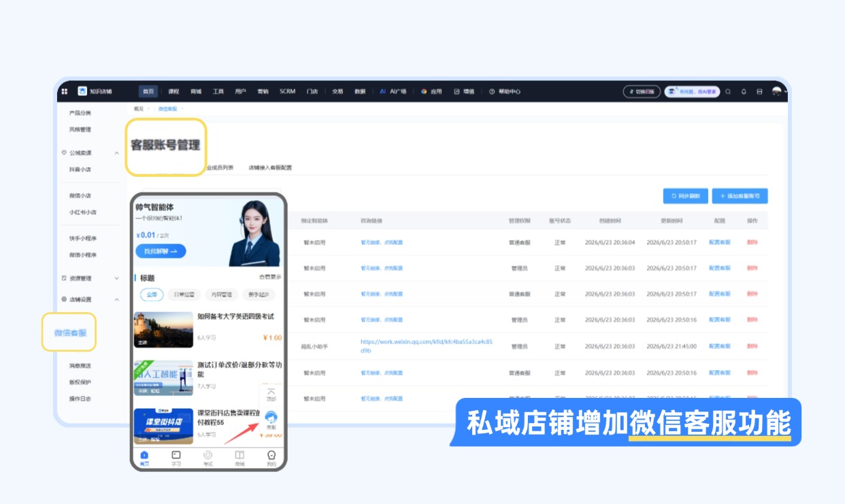
Task: Open the app grid icon in top bar
Action: (x=65, y=91)
